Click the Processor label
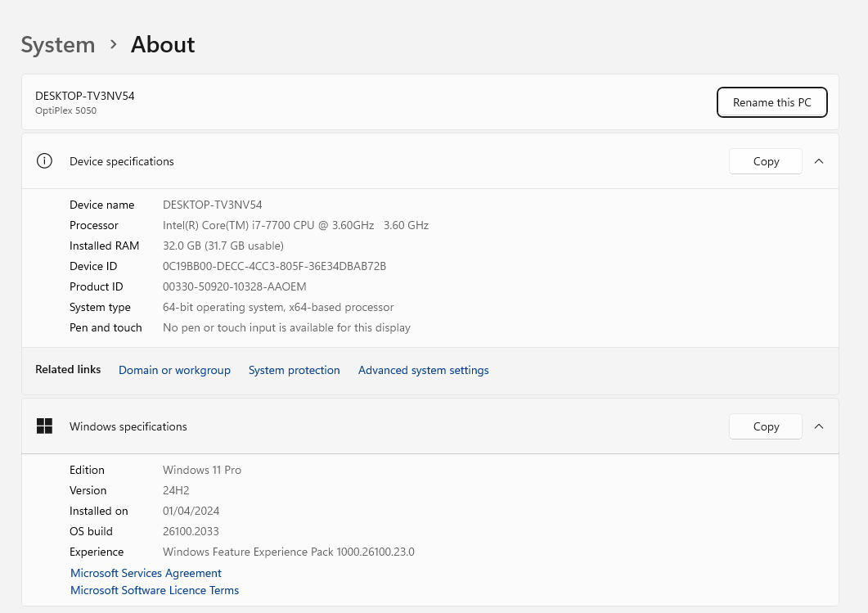The image size is (868, 613). pos(94,225)
